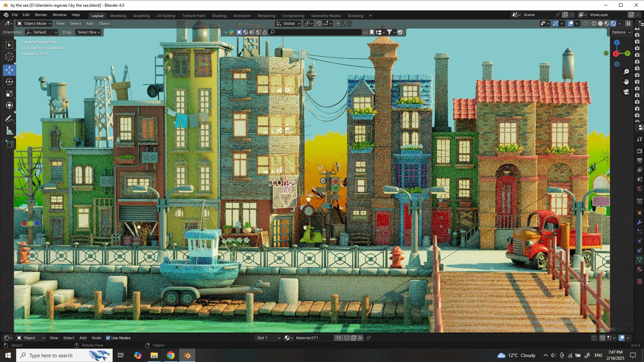Click the Material.071 name field

314,338
